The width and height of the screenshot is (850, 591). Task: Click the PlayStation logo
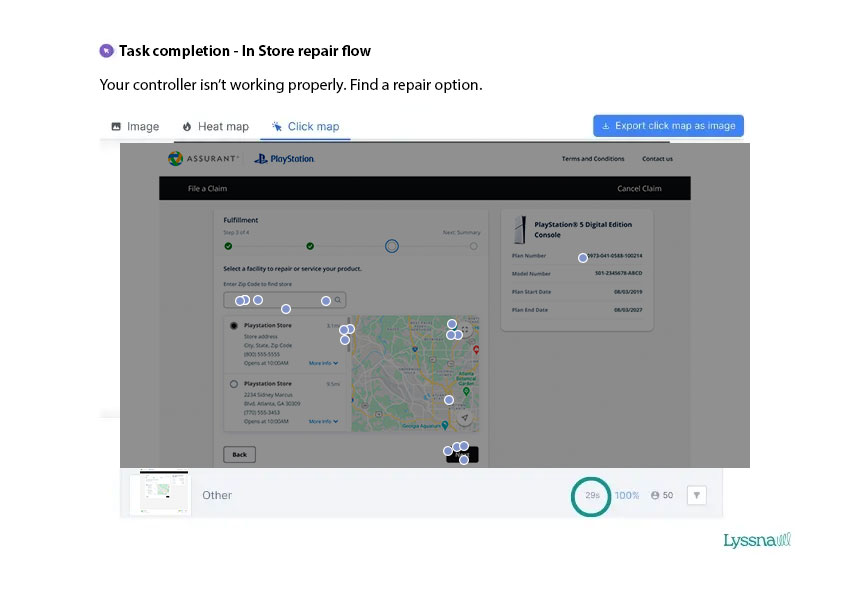(284, 158)
